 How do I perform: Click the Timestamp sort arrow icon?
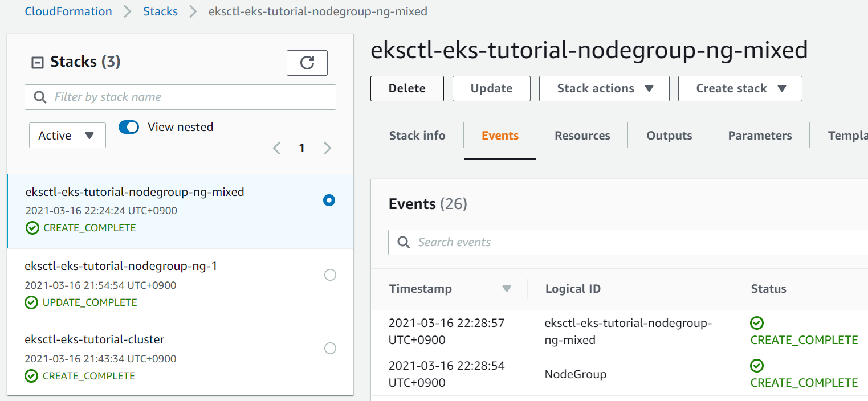pos(506,289)
